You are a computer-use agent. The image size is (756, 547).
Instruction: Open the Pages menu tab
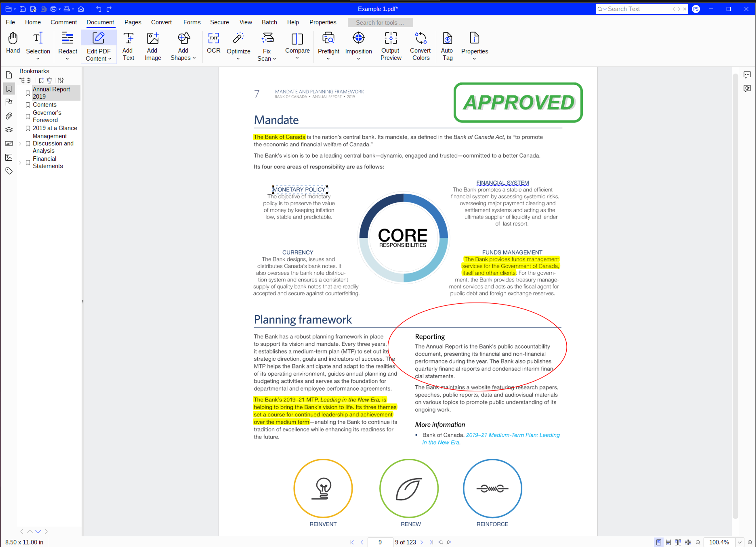(x=133, y=22)
